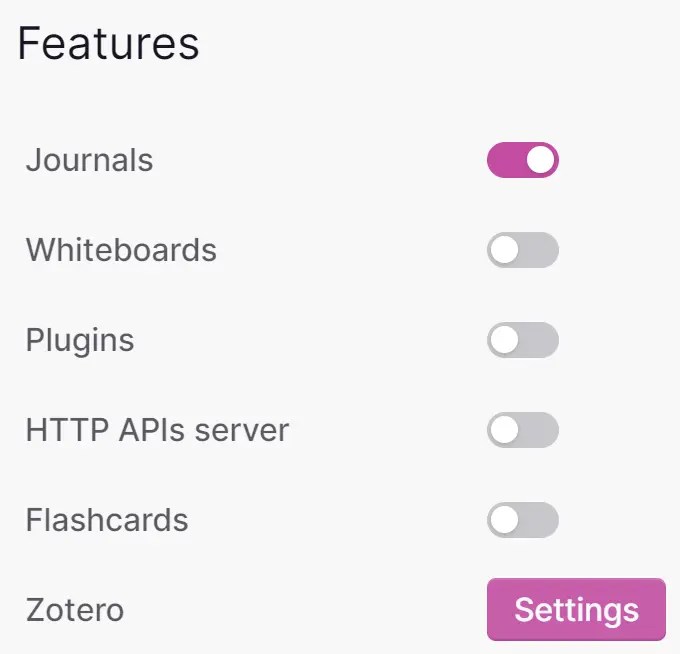Select the Whiteboards label text
680x654 pixels.
121,250
